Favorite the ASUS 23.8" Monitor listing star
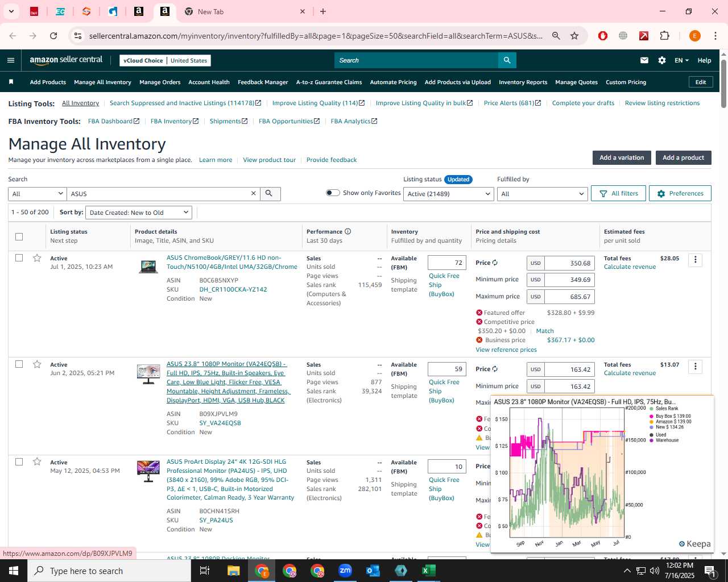This screenshot has height=582, width=728. tap(37, 364)
